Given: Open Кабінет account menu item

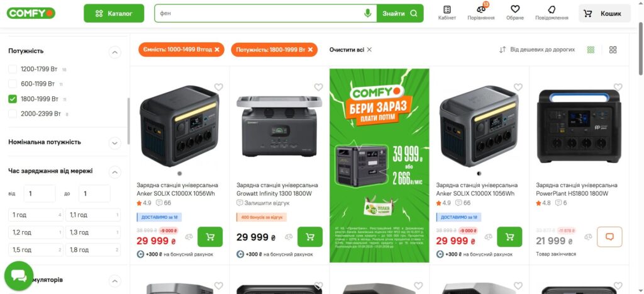Looking at the screenshot, I should click(447, 13).
